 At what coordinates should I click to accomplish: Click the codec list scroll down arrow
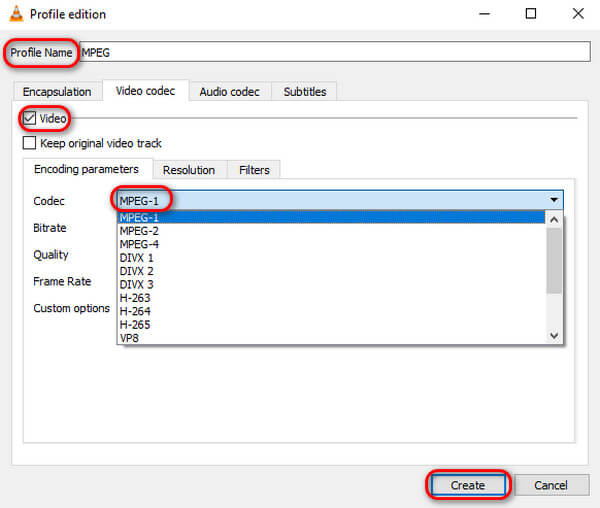point(554,335)
